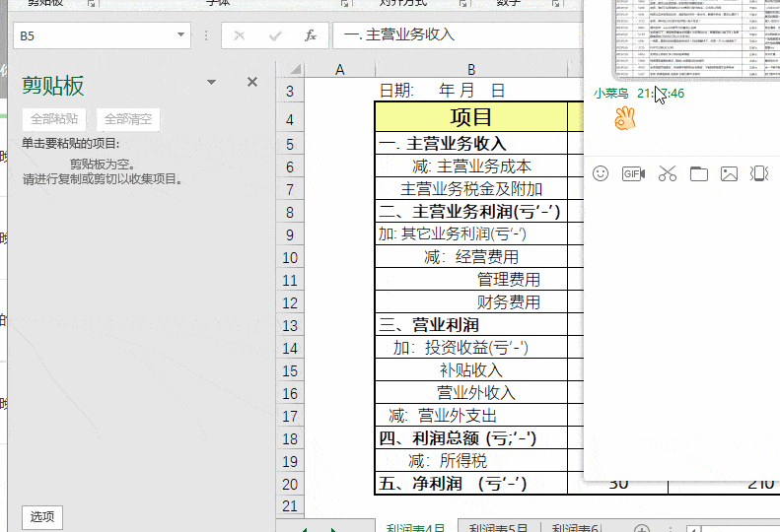Viewport: 780px width, 532px height.
Task: Click sender name 小菜鸟 in chat
Action: [x=610, y=94]
